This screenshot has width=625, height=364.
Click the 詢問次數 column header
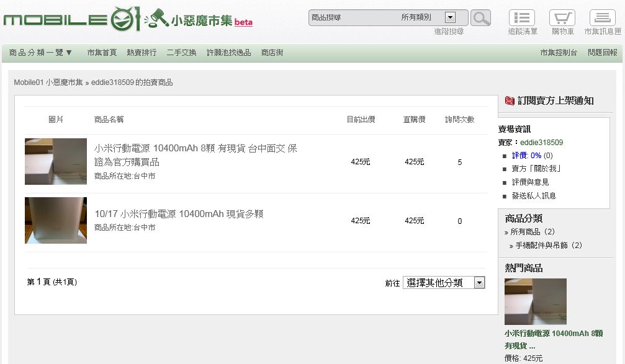459,120
